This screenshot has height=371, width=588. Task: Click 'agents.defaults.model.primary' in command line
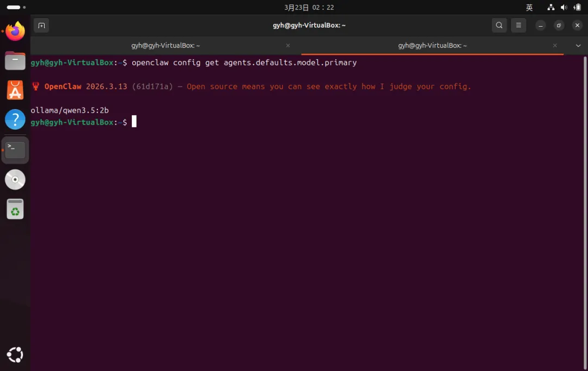(290, 63)
